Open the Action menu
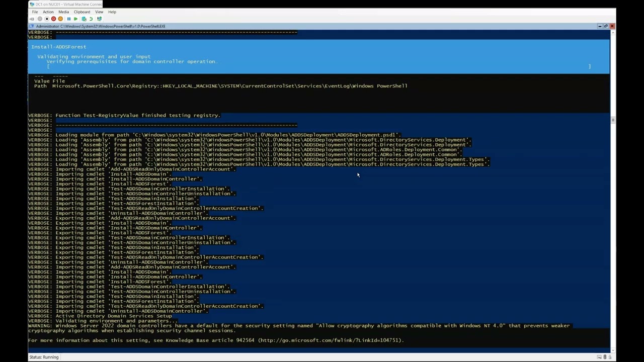 click(48, 12)
